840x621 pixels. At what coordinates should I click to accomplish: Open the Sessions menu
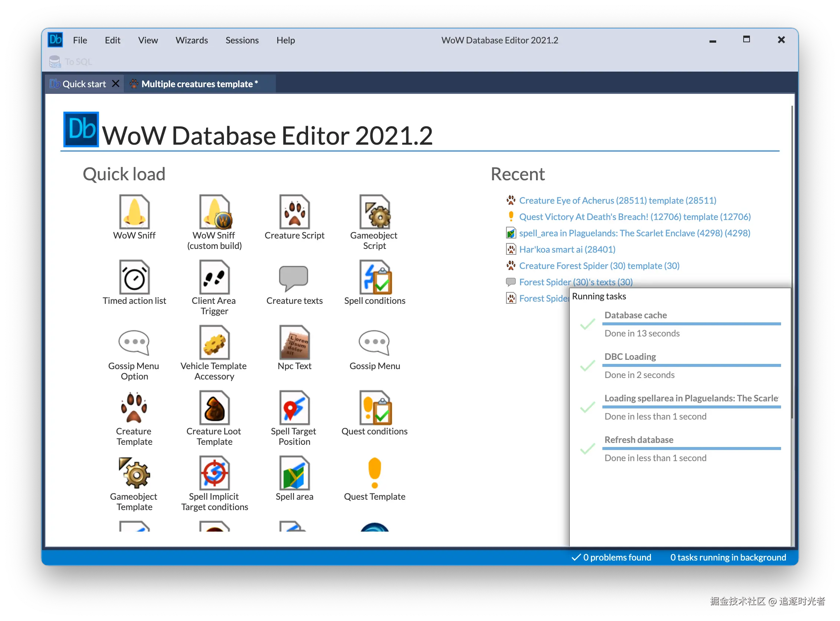click(x=242, y=40)
